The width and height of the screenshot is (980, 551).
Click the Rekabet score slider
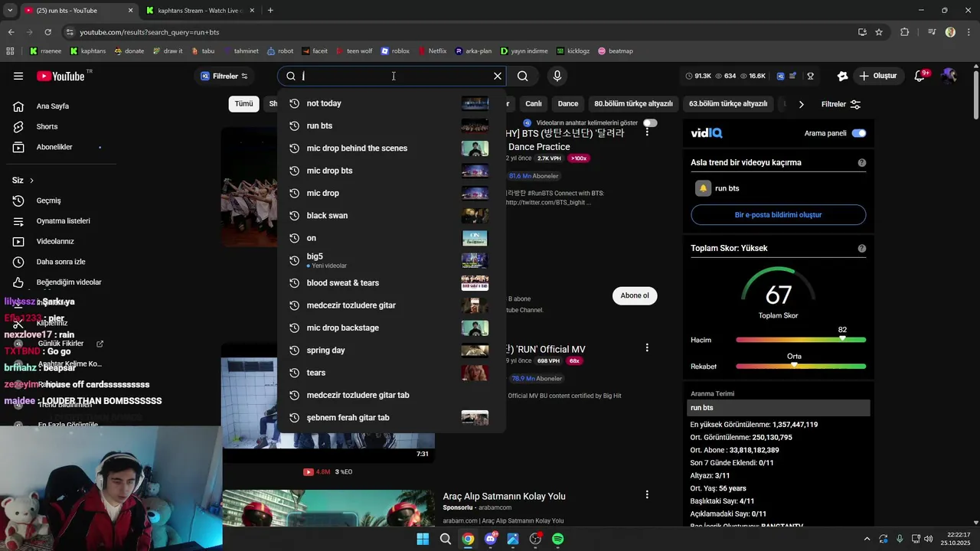pyautogui.click(x=801, y=366)
